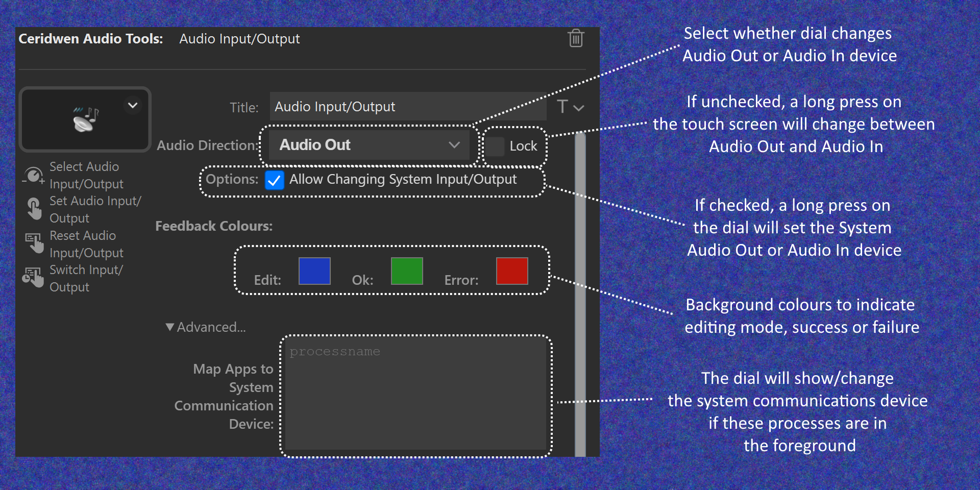Select the Switch Input/Output label
980x490 pixels.
[86, 278]
